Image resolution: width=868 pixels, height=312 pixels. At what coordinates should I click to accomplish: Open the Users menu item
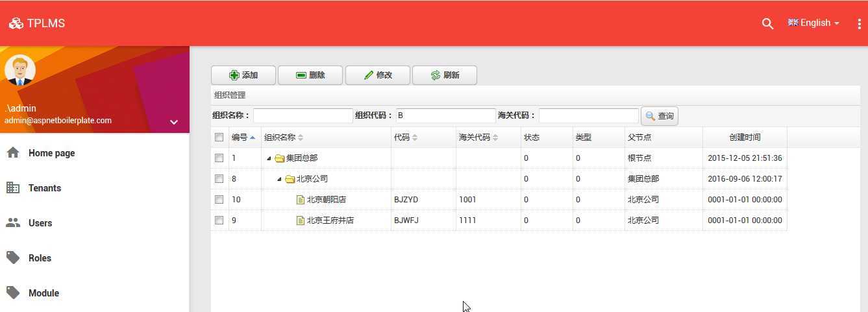pos(95,223)
